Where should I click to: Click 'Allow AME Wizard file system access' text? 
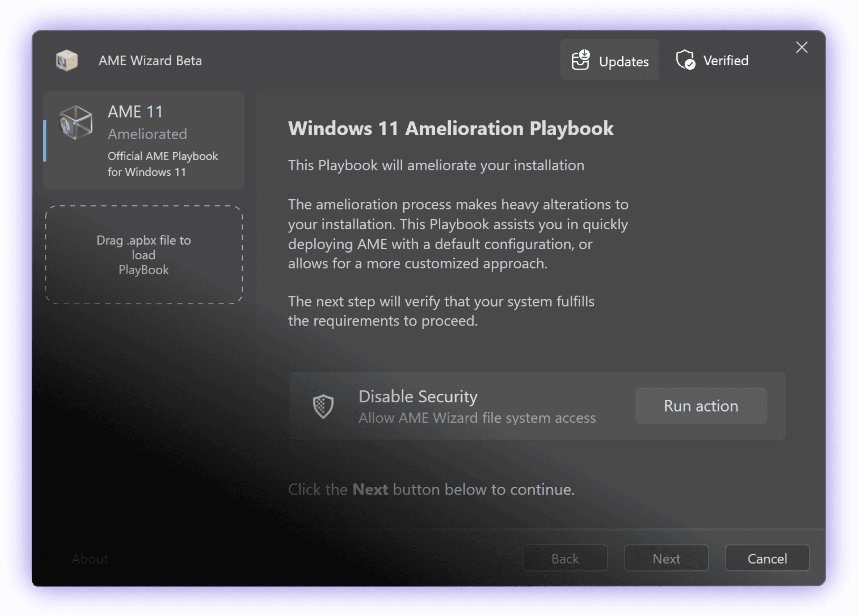(x=477, y=418)
